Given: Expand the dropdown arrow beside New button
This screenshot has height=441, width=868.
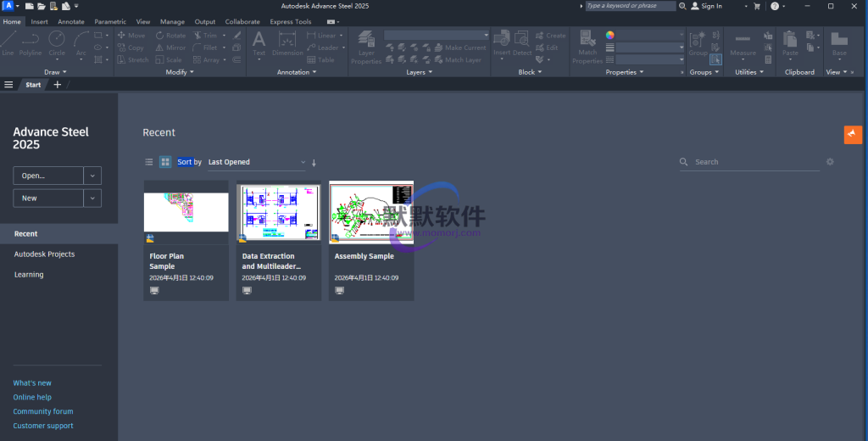Looking at the screenshot, I should (x=92, y=198).
